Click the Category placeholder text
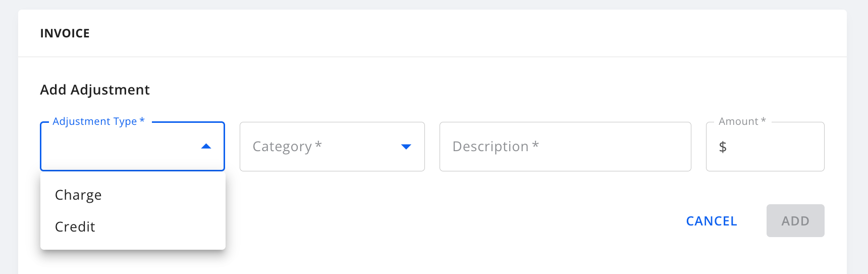The width and height of the screenshot is (868, 274). pyautogui.click(x=282, y=147)
